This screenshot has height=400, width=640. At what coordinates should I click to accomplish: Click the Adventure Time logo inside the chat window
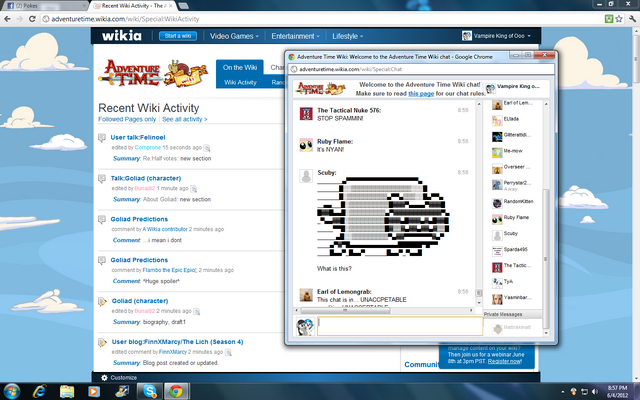[x=321, y=88]
